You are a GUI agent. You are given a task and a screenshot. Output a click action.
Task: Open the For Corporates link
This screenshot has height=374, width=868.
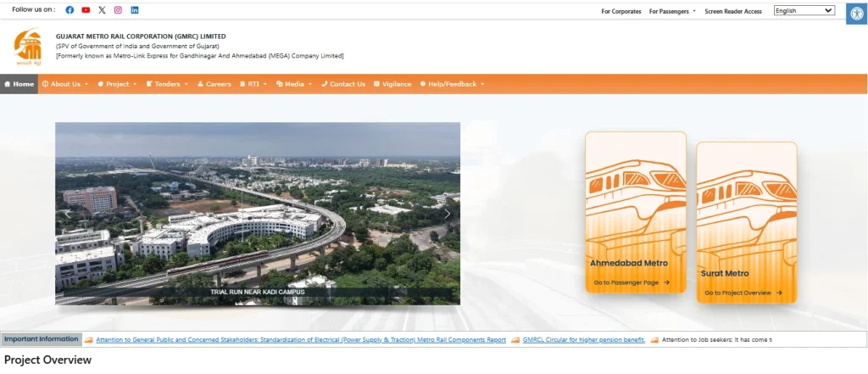click(621, 11)
